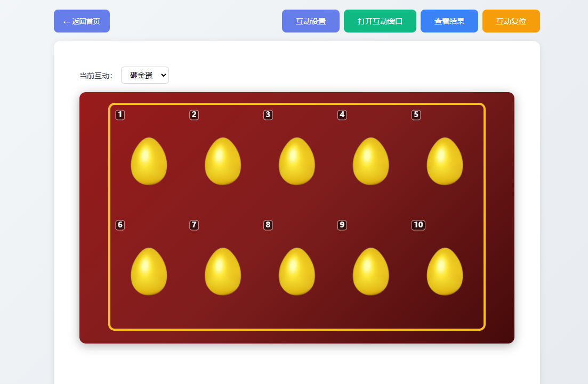Crack open golden egg number 5
Viewport: 588px width, 384px height.
click(x=445, y=161)
